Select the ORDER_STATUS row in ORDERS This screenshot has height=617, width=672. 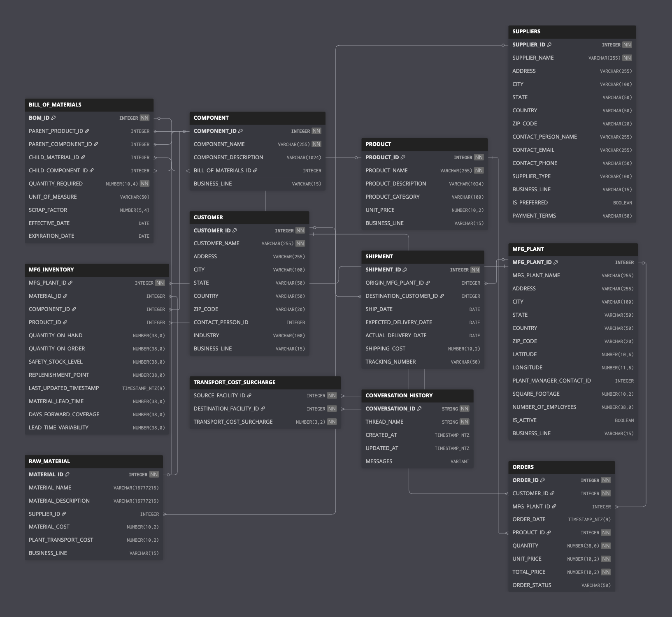tap(561, 585)
